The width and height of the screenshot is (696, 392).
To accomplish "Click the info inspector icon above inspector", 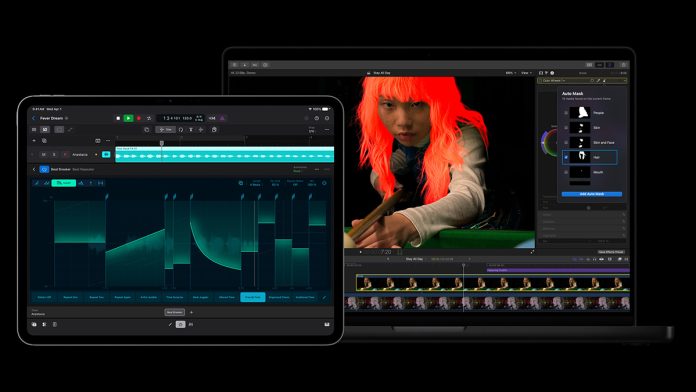I will 552,73.
